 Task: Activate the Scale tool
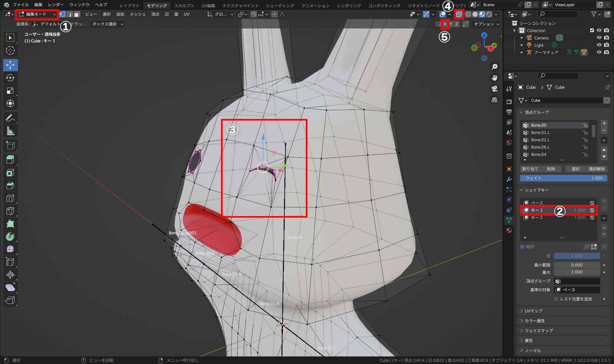click(10, 91)
